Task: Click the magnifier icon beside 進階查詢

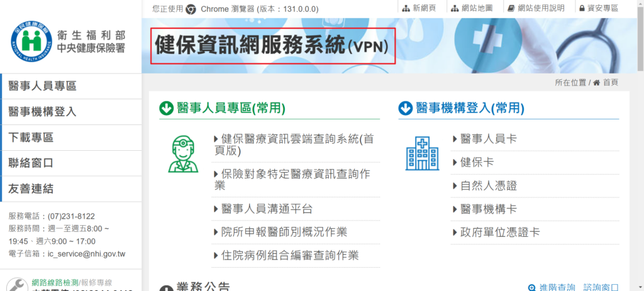Action: (532, 288)
